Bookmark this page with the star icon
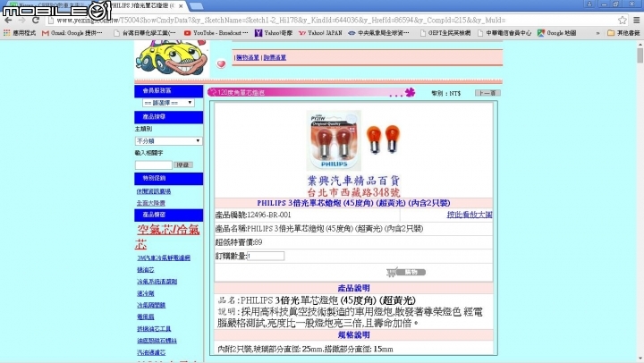The height and width of the screenshot is (363, 644). tap(623, 21)
